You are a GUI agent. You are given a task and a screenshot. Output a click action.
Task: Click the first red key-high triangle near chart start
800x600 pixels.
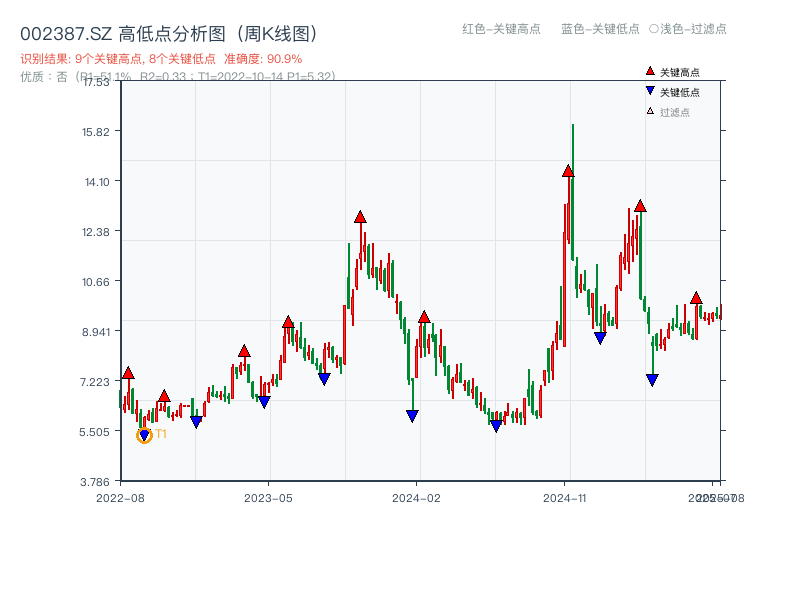128,372
